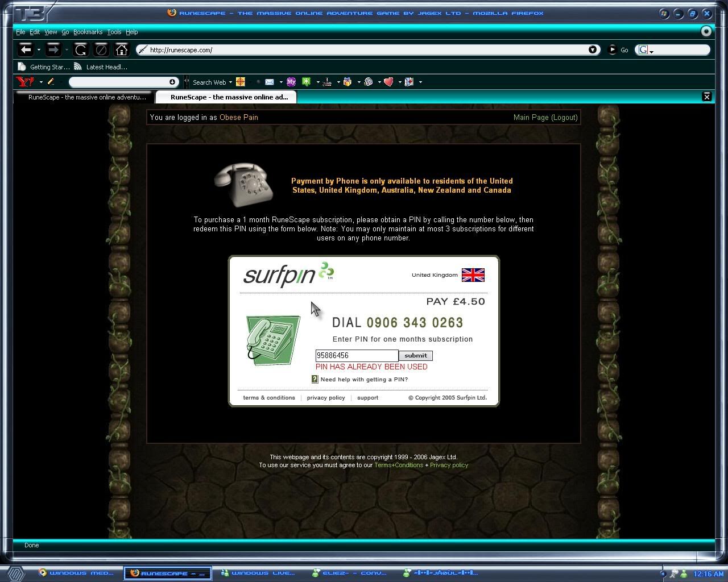
Task: Open the Google search engine dropdown
Action: coord(645,50)
